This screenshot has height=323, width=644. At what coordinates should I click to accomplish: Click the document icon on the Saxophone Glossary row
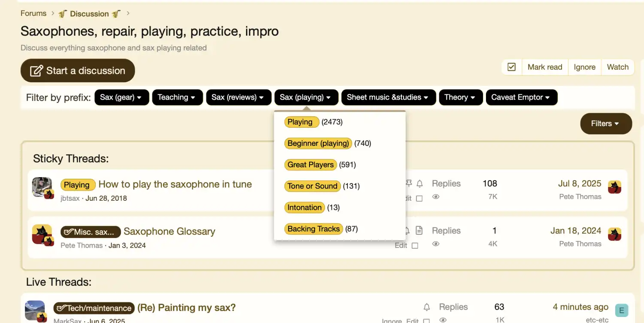click(419, 231)
